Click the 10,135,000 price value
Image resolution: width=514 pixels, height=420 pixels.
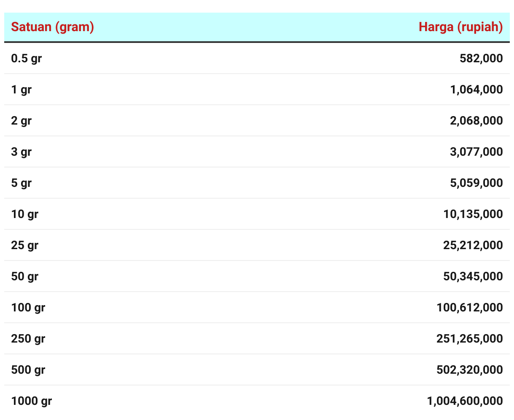pyautogui.click(x=473, y=214)
